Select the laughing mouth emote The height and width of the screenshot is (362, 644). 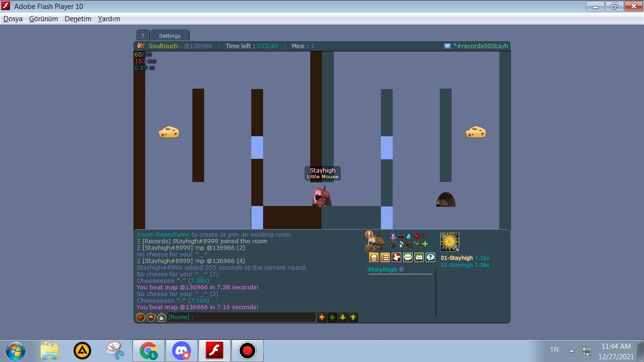(401, 236)
